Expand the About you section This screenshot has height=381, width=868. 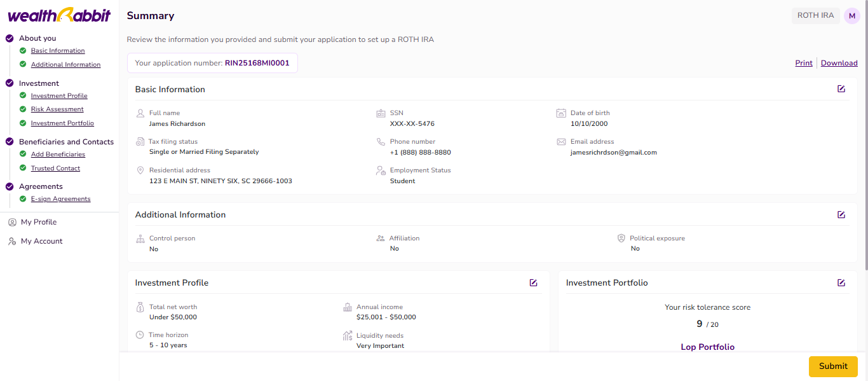pyautogui.click(x=37, y=38)
